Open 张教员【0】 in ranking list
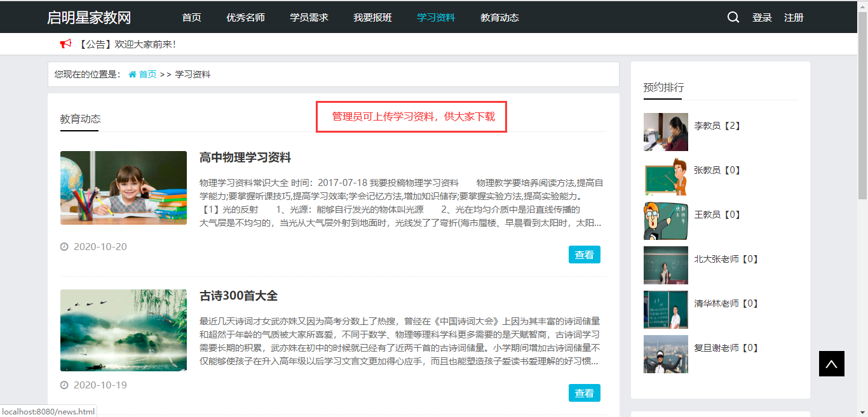This screenshot has width=868, height=417. coord(717,170)
